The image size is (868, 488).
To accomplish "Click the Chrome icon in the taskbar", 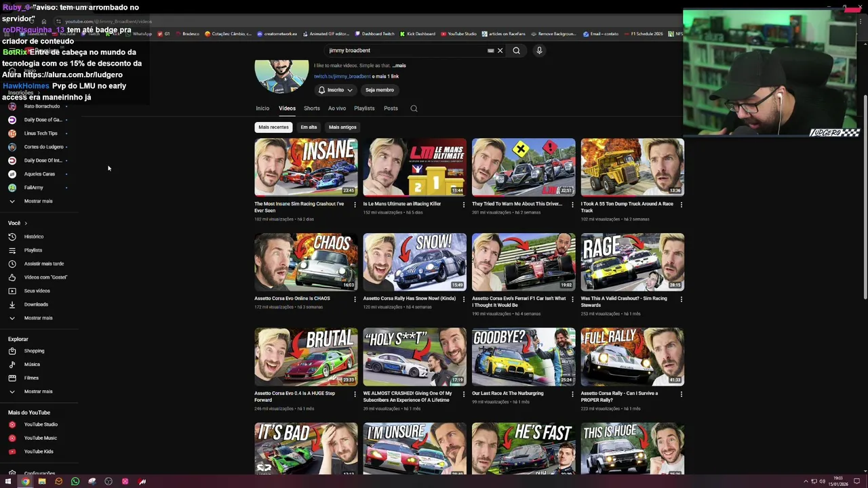I will point(25,482).
